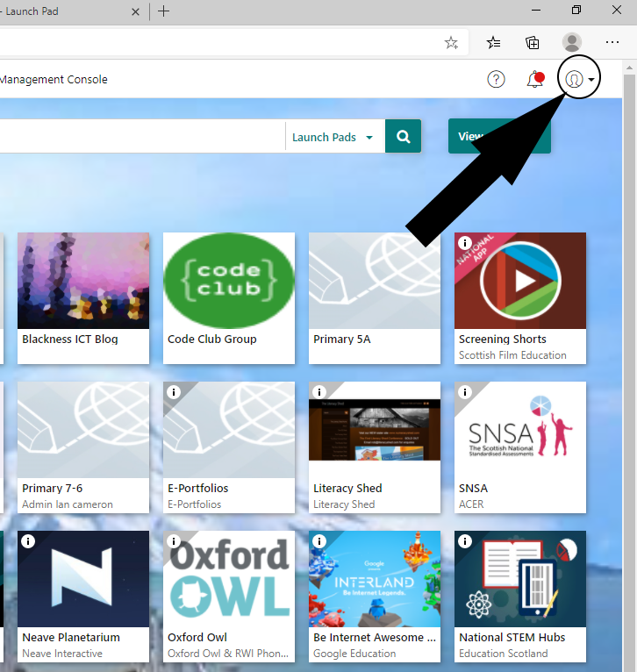637x672 pixels.
Task: Open the Primary 7-6 tile
Action: (x=83, y=447)
